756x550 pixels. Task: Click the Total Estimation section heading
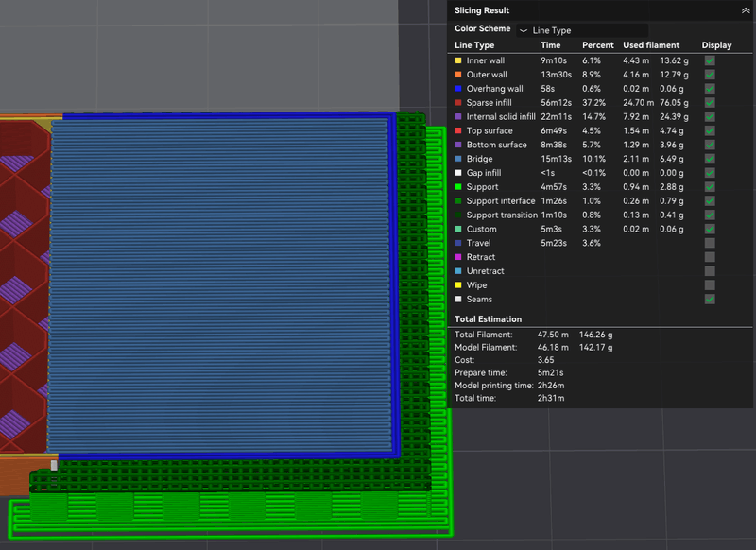click(x=488, y=319)
